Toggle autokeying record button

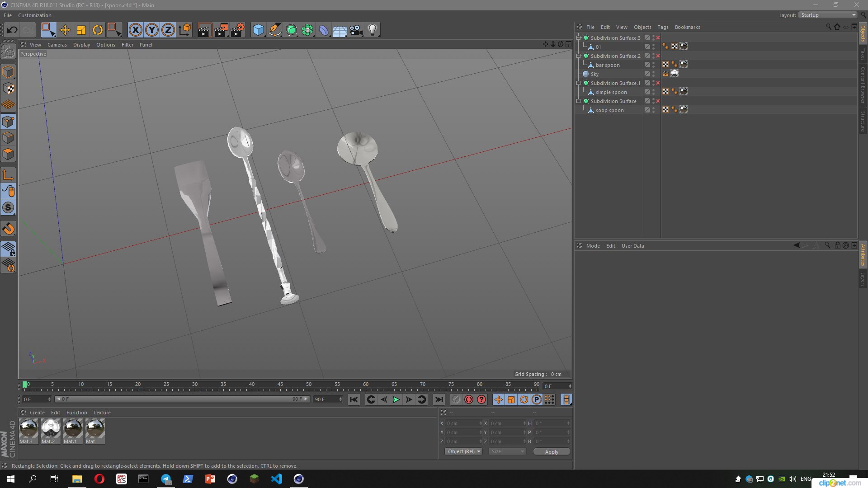(469, 399)
